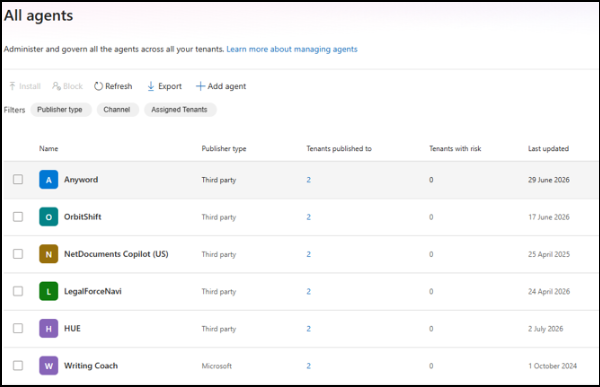Open the Publisher type filter
The height and width of the screenshot is (387, 600).
pyautogui.click(x=61, y=109)
